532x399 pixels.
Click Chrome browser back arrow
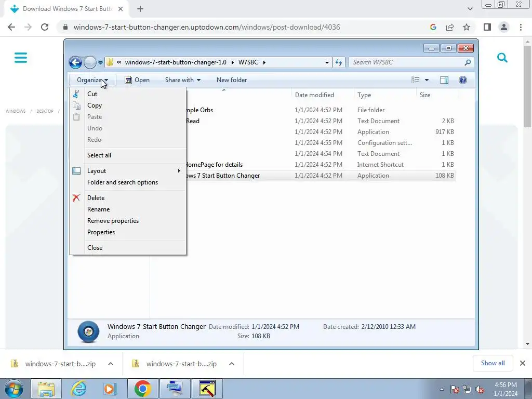pos(11,27)
